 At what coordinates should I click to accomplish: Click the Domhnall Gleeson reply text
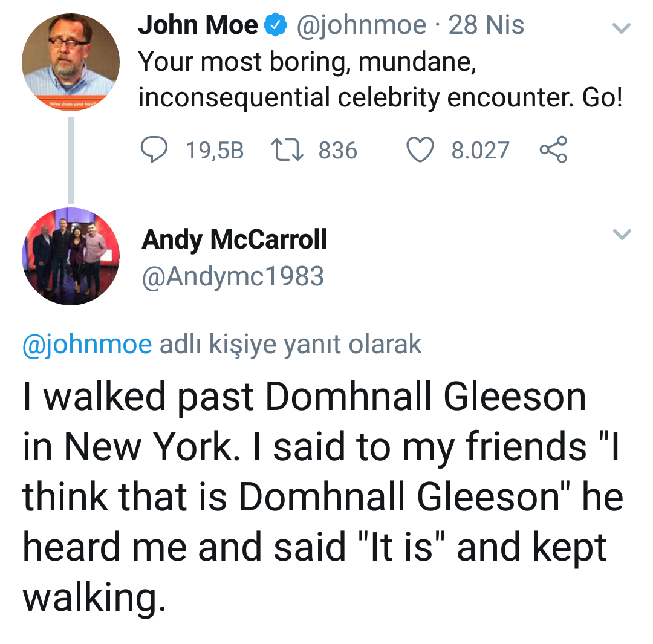pyautogui.click(x=322, y=496)
